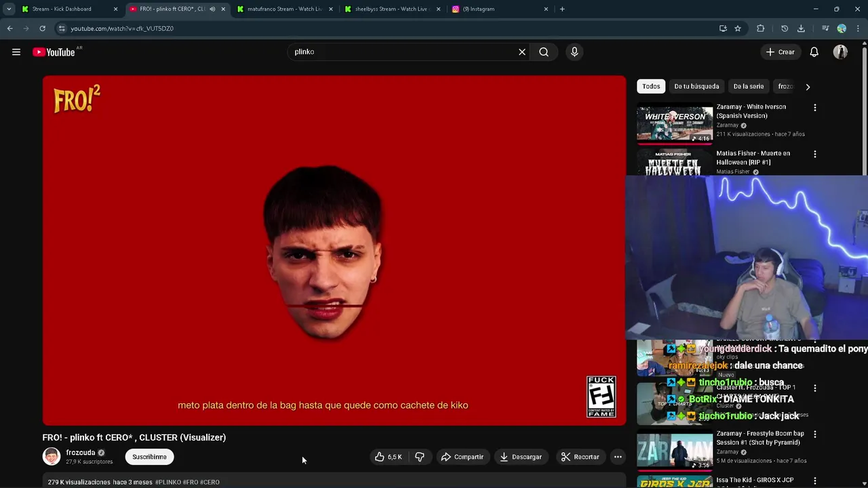This screenshot has width=868, height=488.
Task: Open Zaramay Freestyle Boom bap thumbnail
Action: [675, 450]
